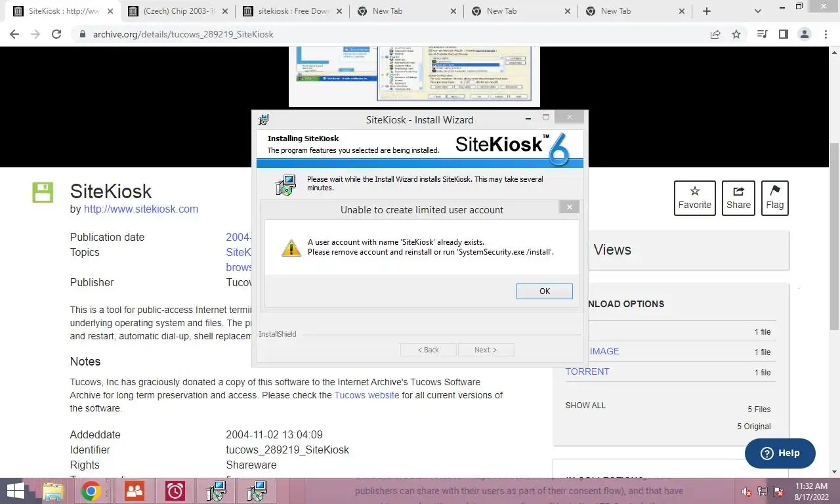Click the 2004 publication date link
The height and width of the screenshot is (504, 840).
239,237
